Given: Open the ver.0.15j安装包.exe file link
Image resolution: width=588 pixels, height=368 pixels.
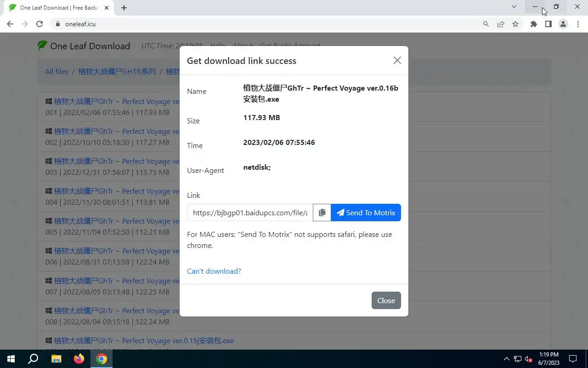Looking at the screenshot, I should [144, 341].
